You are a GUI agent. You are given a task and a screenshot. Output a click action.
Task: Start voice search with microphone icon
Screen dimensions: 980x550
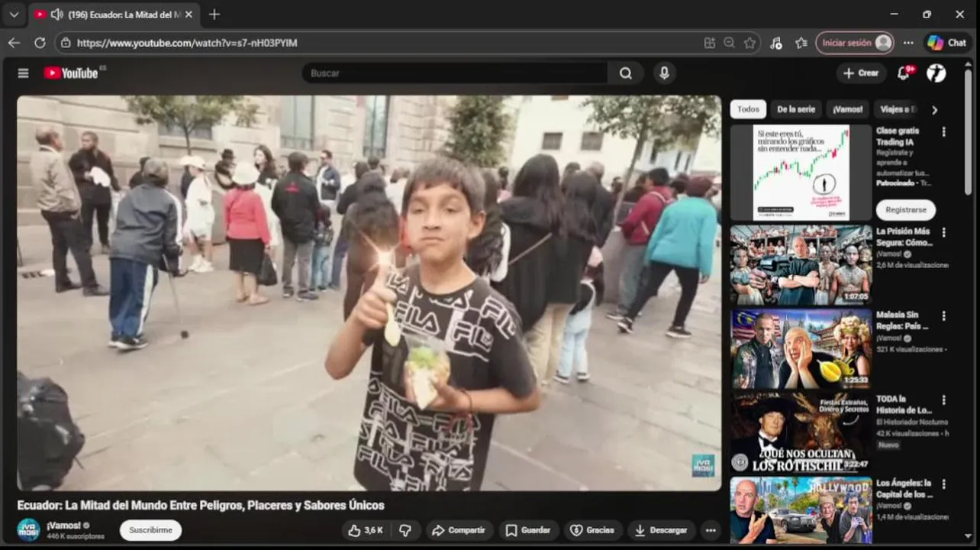click(x=664, y=73)
